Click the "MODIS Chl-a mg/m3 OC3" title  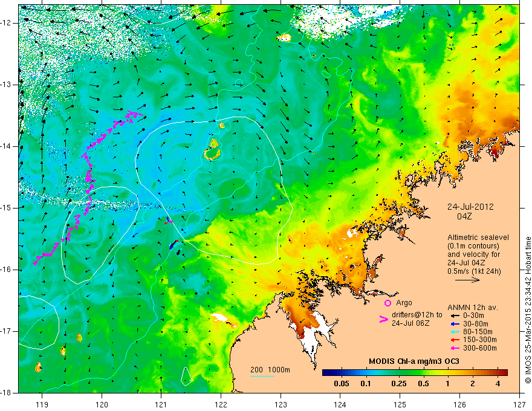click(414, 361)
